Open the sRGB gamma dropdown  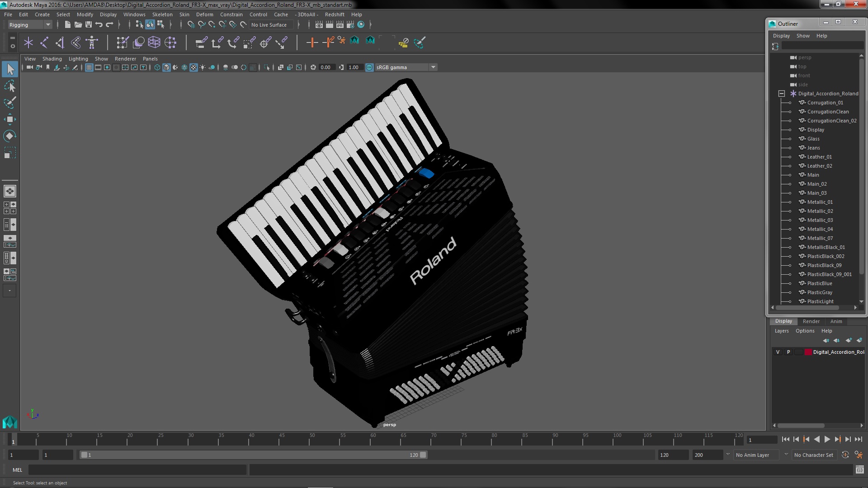tap(406, 67)
